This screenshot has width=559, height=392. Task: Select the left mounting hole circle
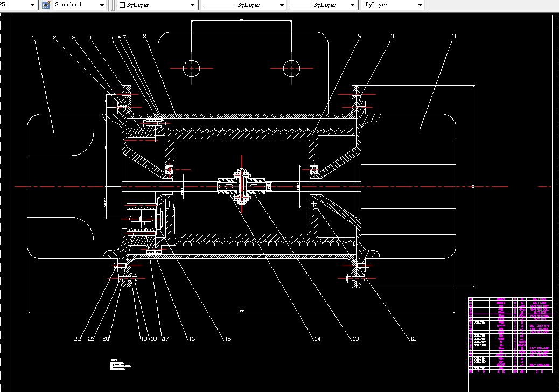[191, 68]
